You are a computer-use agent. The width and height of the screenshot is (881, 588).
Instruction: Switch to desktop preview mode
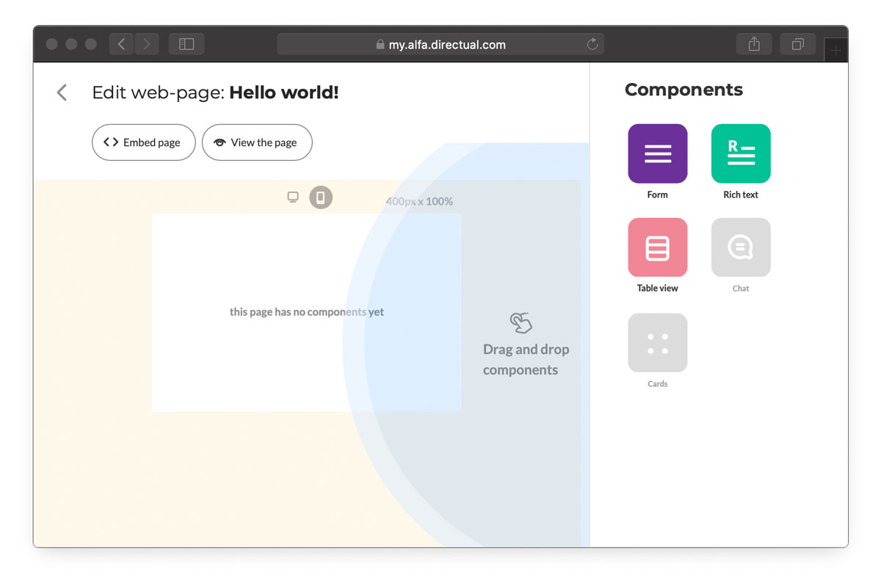[x=293, y=197]
